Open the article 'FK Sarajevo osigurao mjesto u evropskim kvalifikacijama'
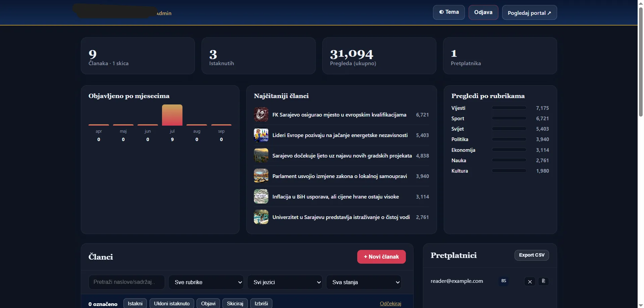644x308 pixels. click(x=339, y=115)
